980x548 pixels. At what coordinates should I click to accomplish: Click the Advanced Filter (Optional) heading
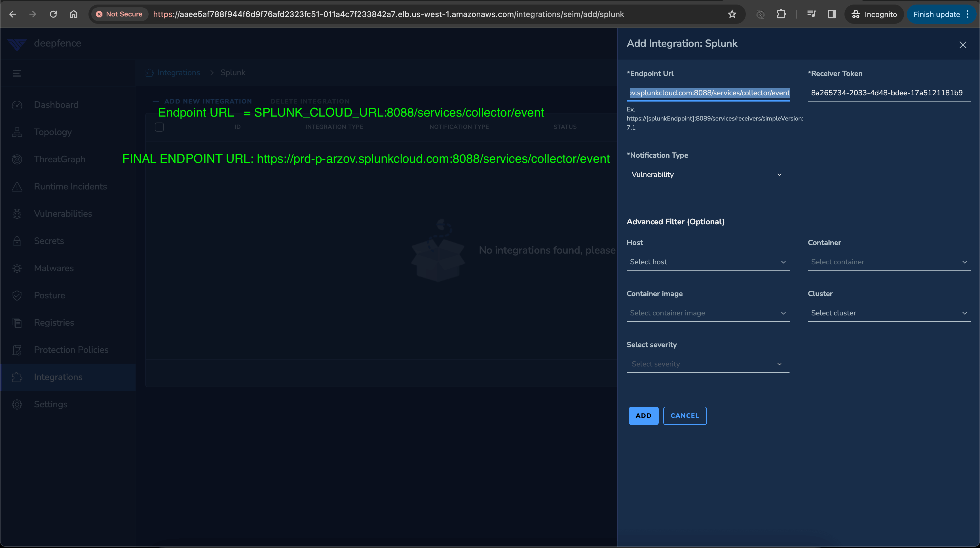(676, 222)
